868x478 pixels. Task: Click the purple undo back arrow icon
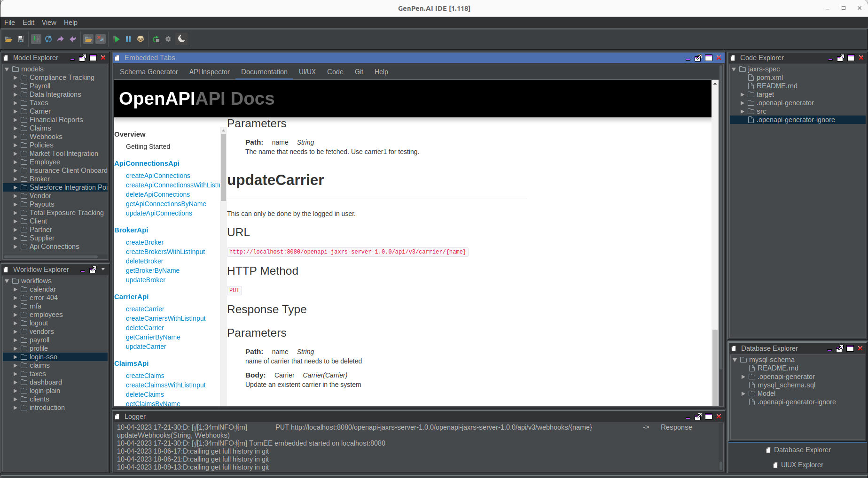(73, 39)
